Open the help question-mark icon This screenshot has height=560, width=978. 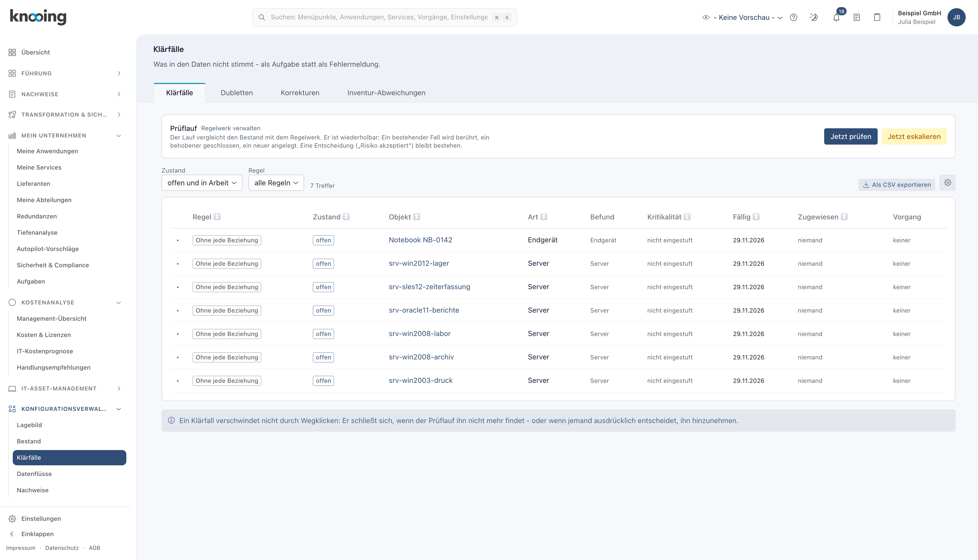click(793, 17)
